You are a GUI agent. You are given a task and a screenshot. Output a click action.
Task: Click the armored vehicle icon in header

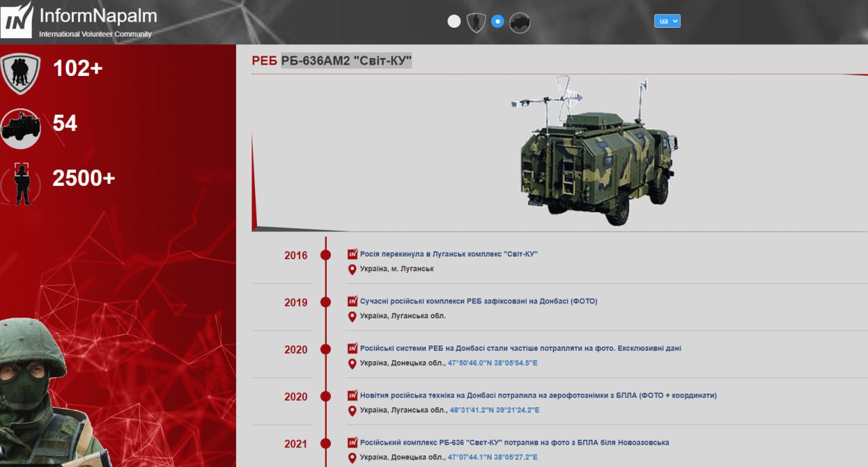pos(519,22)
